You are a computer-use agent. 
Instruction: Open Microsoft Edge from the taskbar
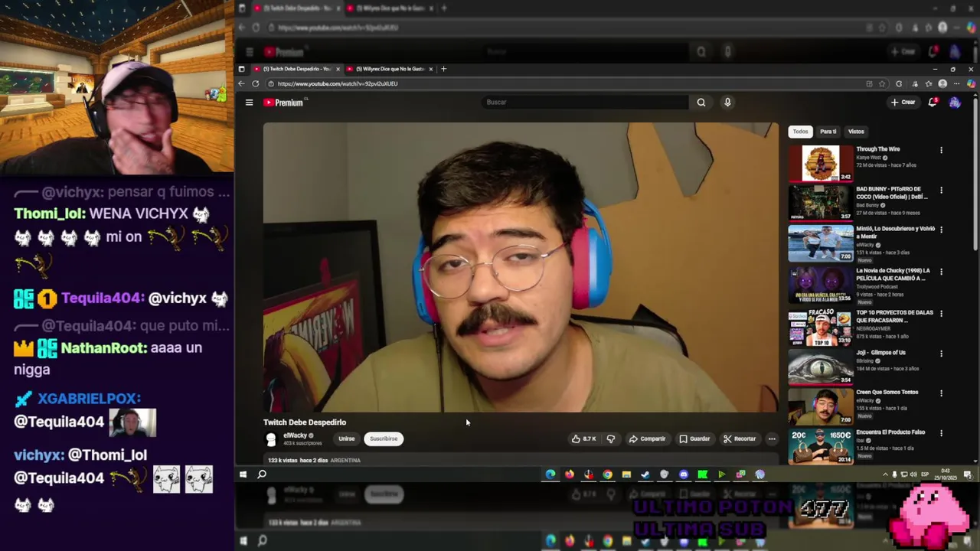click(550, 474)
